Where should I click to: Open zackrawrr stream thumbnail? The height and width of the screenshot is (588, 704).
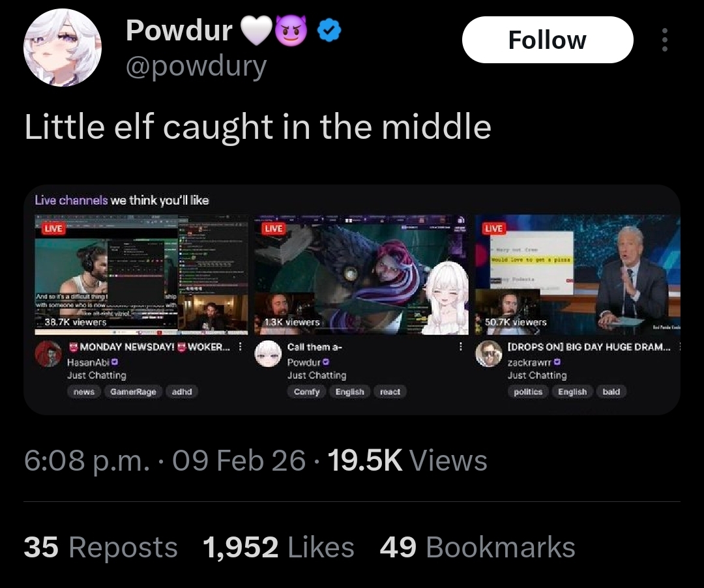pos(578,274)
